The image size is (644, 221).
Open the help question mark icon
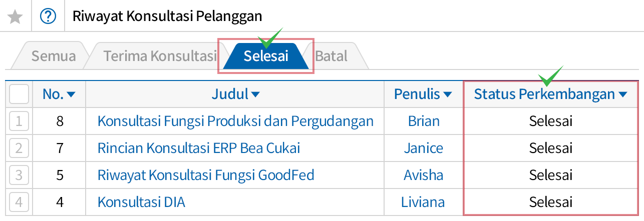coord(48,16)
